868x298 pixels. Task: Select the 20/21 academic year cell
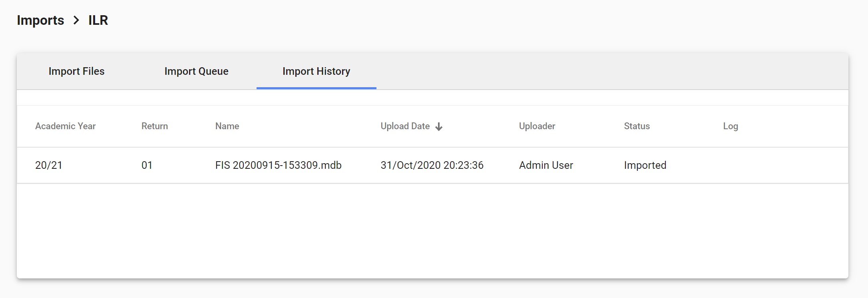(x=49, y=165)
